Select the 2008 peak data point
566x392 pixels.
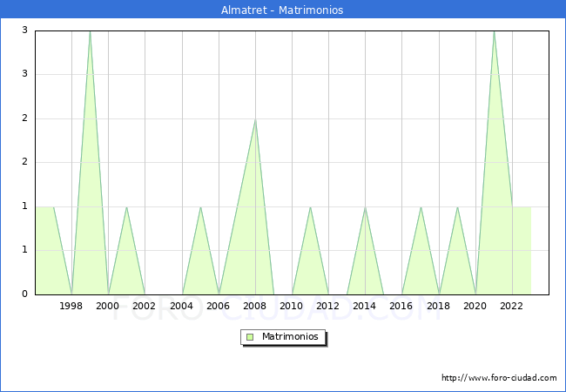point(255,119)
